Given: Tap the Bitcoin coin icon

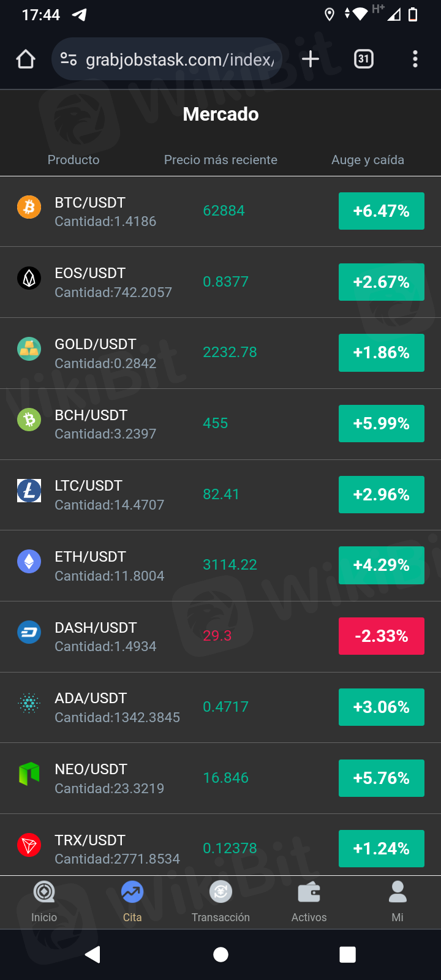Looking at the screenshot, I should point(29,207).
